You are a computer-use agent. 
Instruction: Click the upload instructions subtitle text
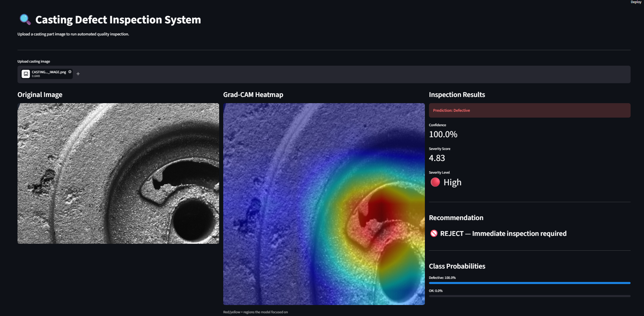coord(73,34)
